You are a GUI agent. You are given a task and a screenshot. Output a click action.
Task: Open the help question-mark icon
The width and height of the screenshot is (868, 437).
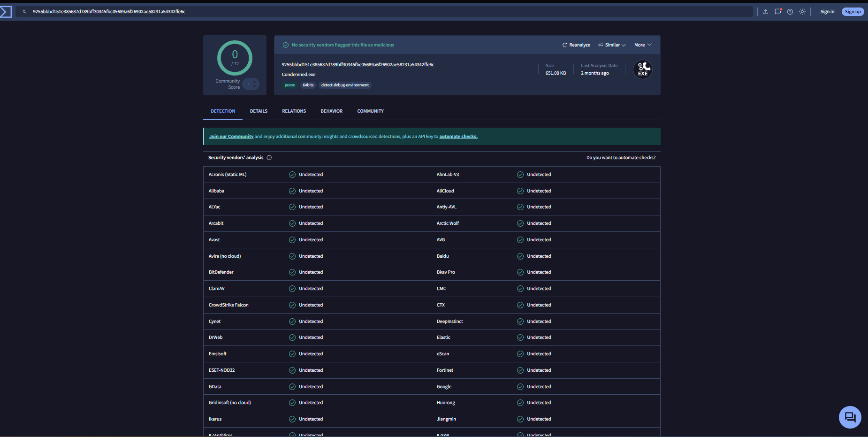(x=790, y=12)
